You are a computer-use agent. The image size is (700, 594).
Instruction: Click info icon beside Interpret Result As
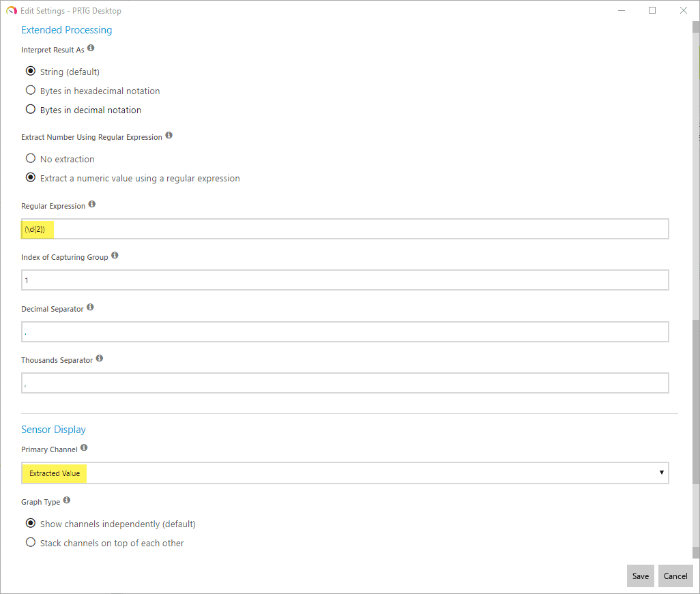coord(91,49)
